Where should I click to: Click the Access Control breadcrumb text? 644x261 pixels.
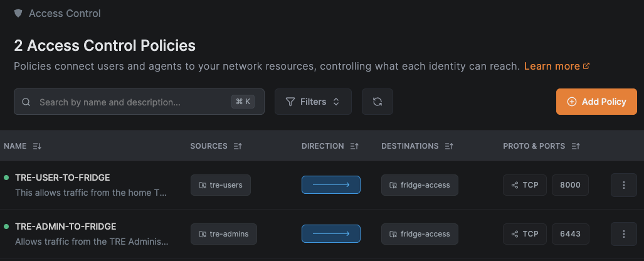tap(65, 13)
